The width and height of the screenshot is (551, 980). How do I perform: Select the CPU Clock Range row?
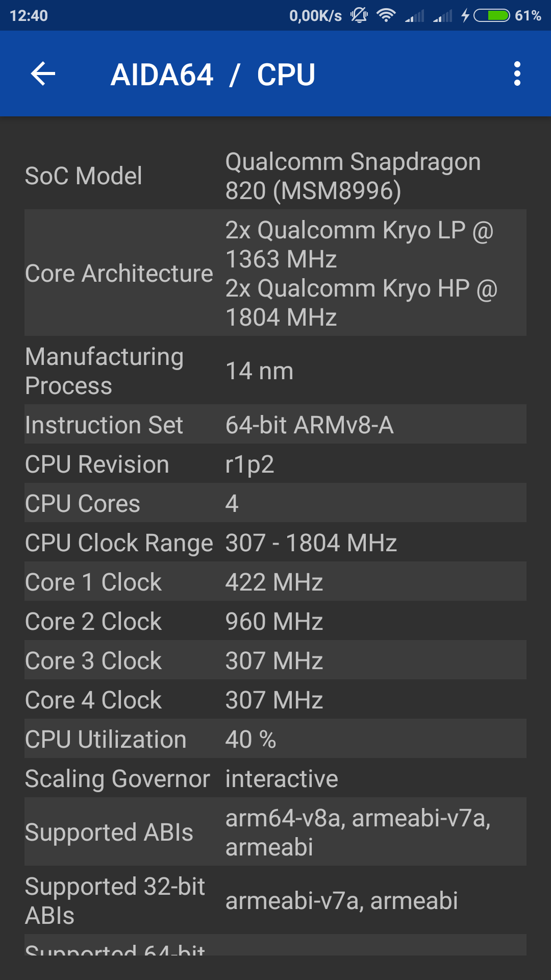tap(275, 543)
